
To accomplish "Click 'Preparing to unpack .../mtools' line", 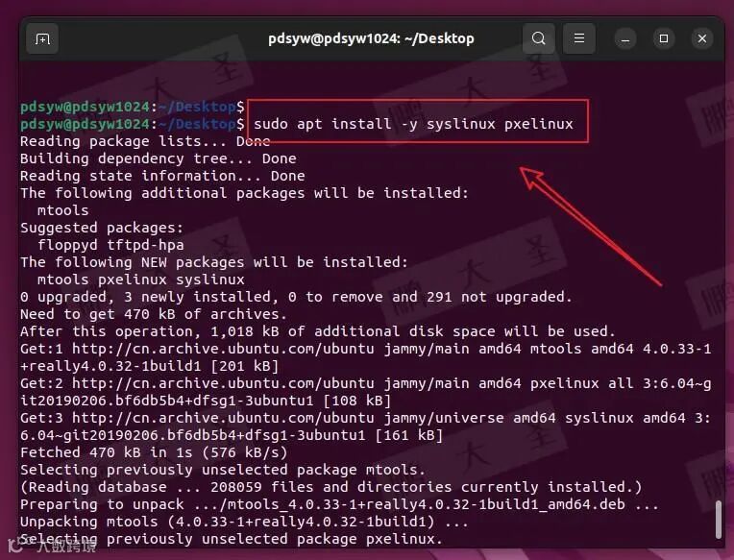I will pos(339,505).
